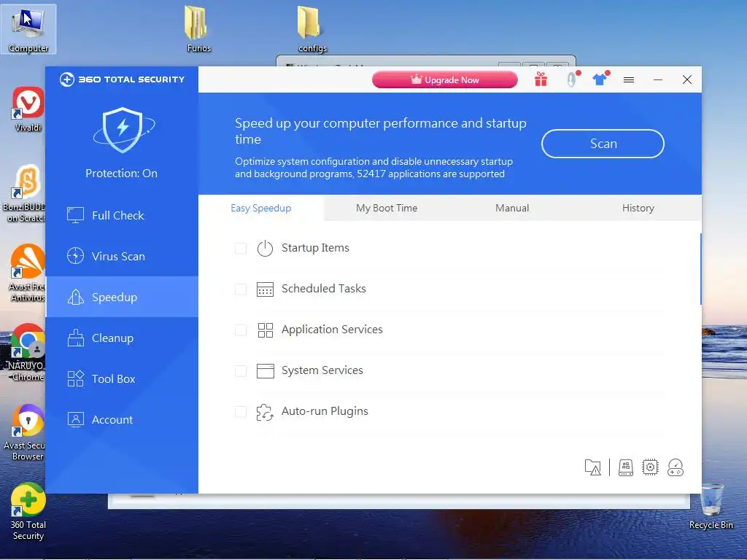Select the NARUYO Chrome shortcut
Screen dimensions: 747x560
point(26,352)
